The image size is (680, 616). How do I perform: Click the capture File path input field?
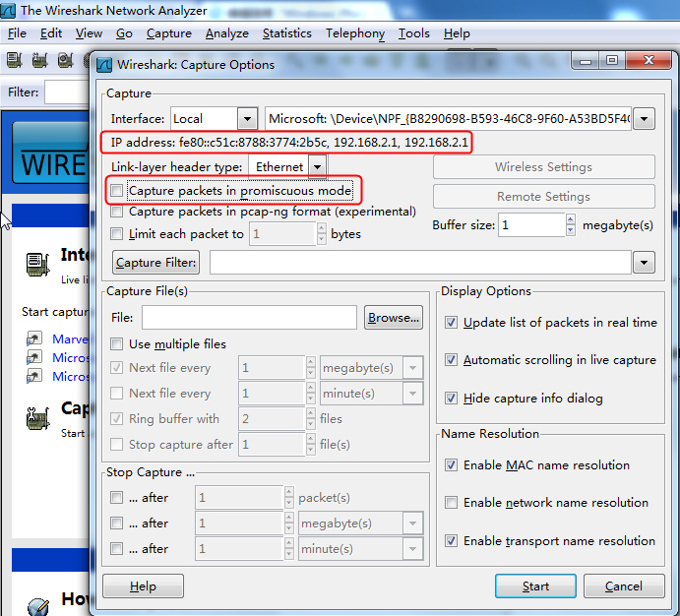click(x=249, y=318)
